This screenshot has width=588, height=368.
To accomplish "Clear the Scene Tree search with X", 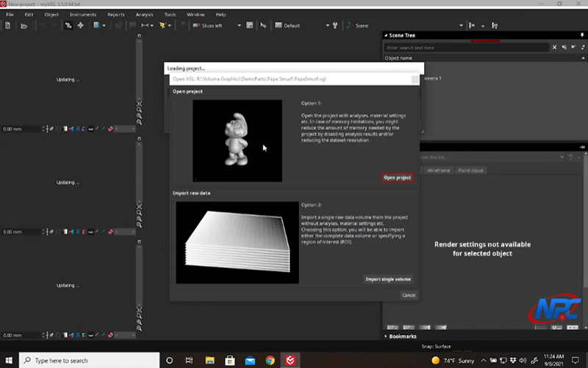I will point(555,47).
